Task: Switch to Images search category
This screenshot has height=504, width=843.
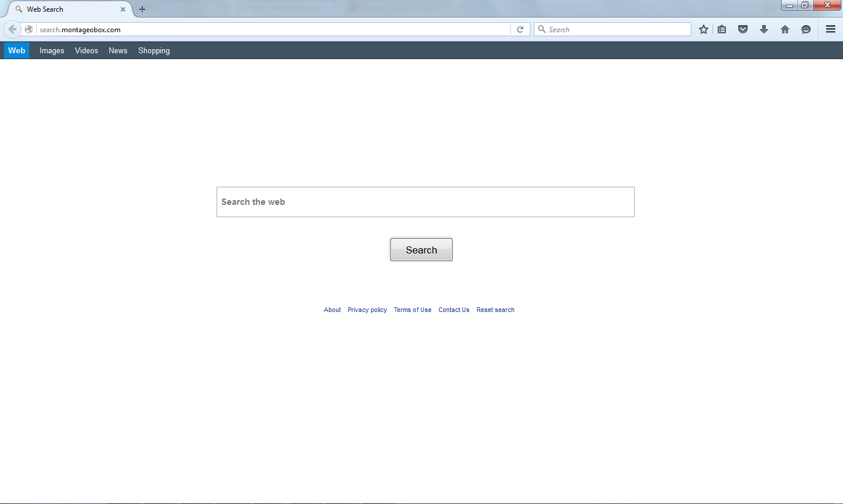Action: click(52, 51)
